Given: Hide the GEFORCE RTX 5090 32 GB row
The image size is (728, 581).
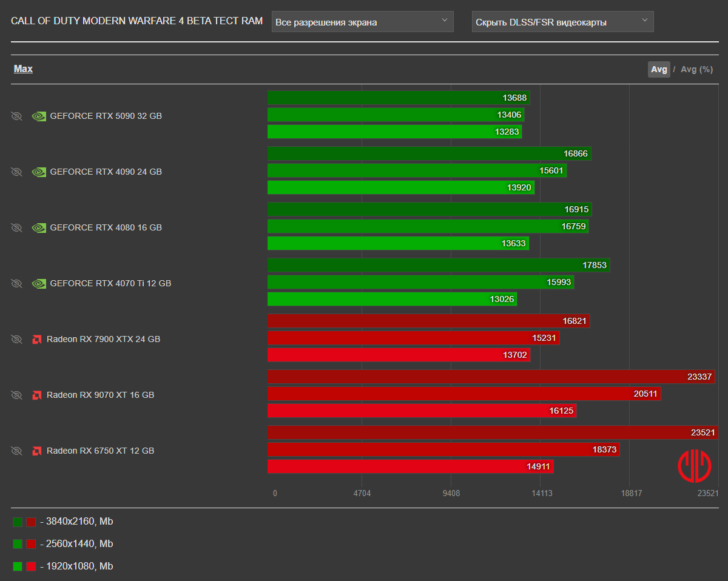Looking at the screenshot, I should [x=16, y=116].
